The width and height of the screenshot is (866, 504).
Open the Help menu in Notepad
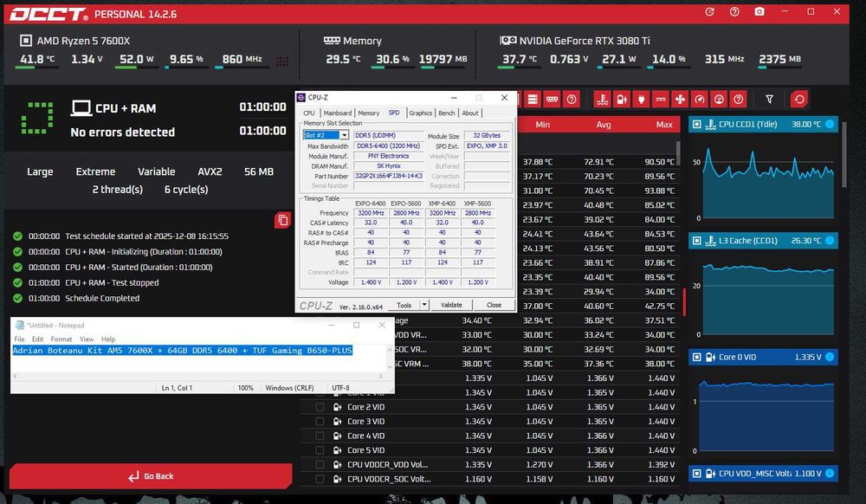tap(108, 339)
